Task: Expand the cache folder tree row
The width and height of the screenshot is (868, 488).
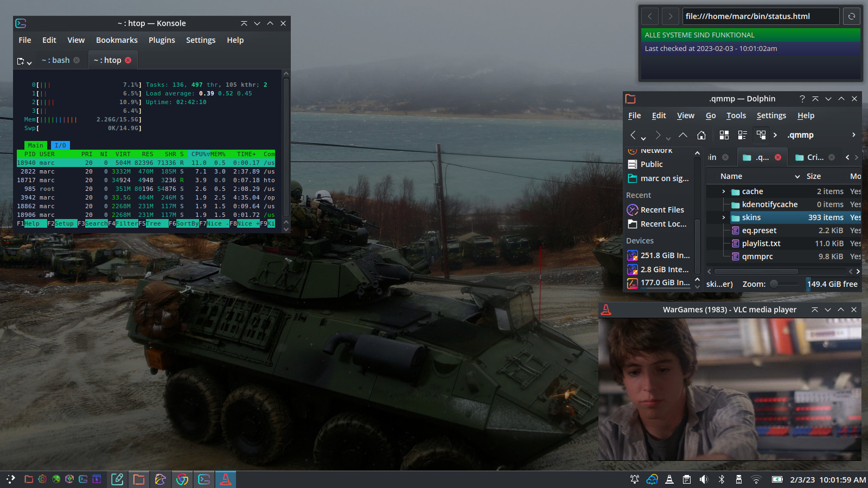Action: (724, 191)
